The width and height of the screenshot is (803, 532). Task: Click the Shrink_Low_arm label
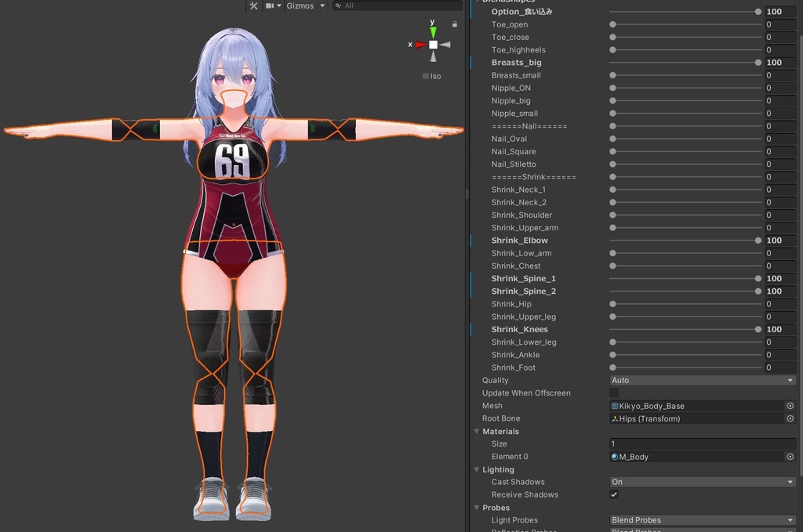pos(521,253)
